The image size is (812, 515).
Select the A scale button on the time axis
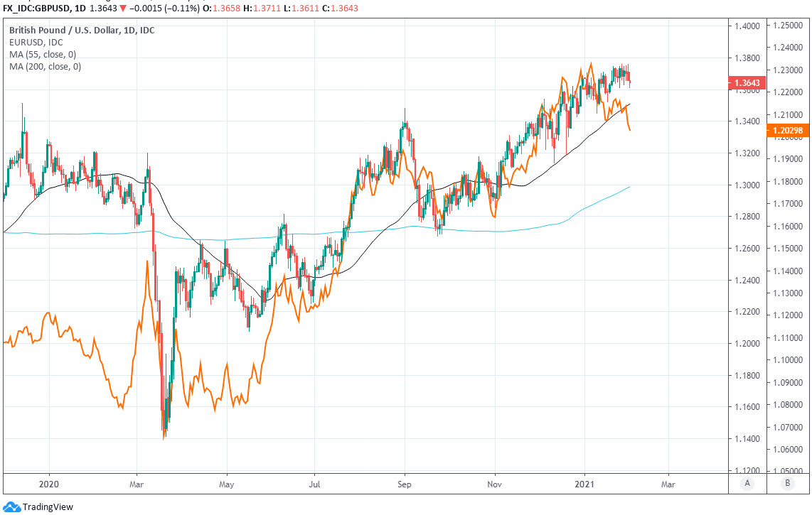coord(747,484)
